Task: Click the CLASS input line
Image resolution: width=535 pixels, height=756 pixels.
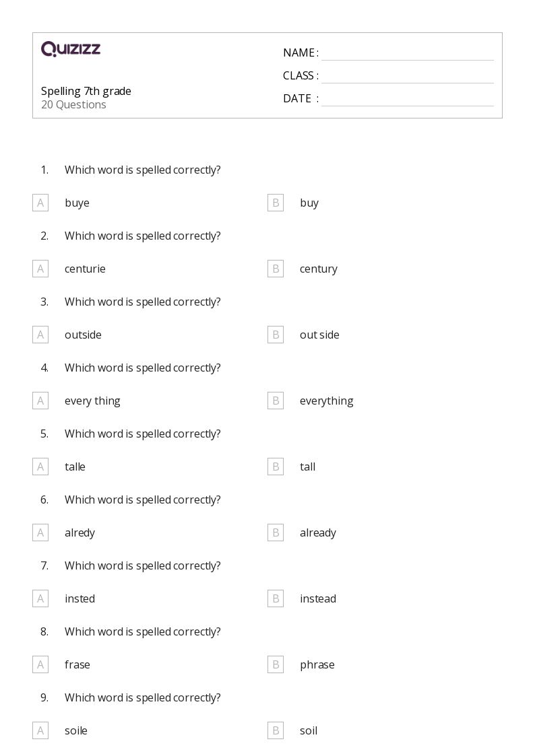Action: (407, 76)
